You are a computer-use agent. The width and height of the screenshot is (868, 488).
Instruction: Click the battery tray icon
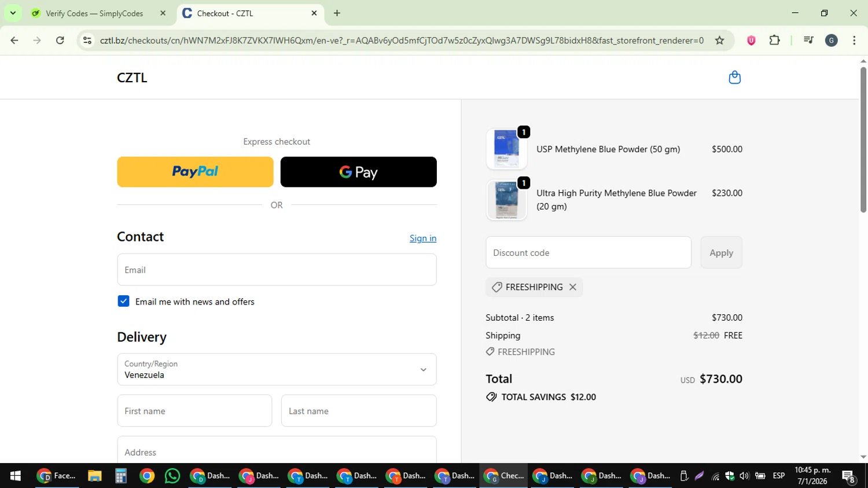coord(760,476)
